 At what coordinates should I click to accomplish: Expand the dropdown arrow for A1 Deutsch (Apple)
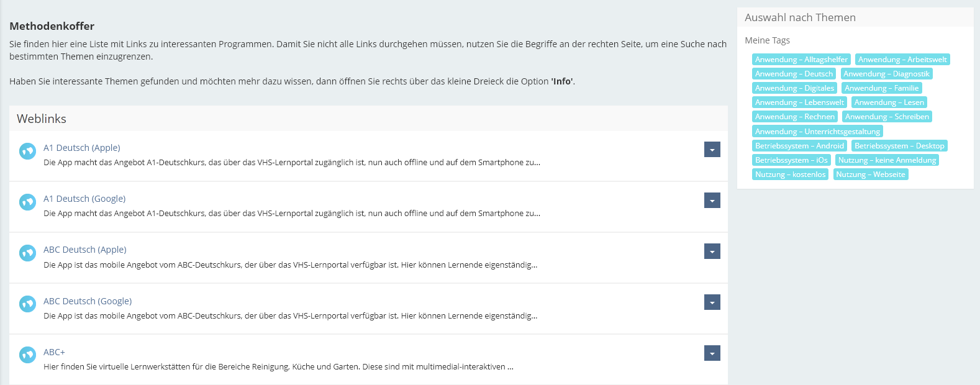712,150
